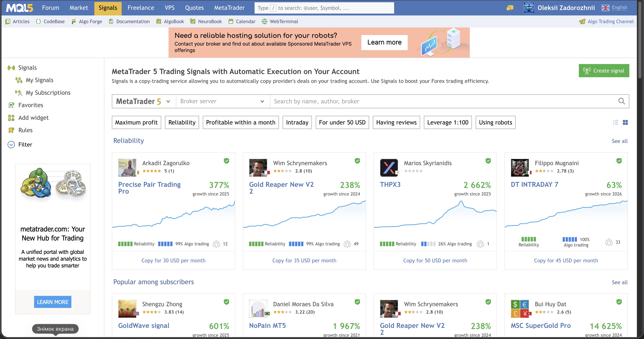Click the WebTerminal globe icon
644x339 pixels.
[265, 21]
